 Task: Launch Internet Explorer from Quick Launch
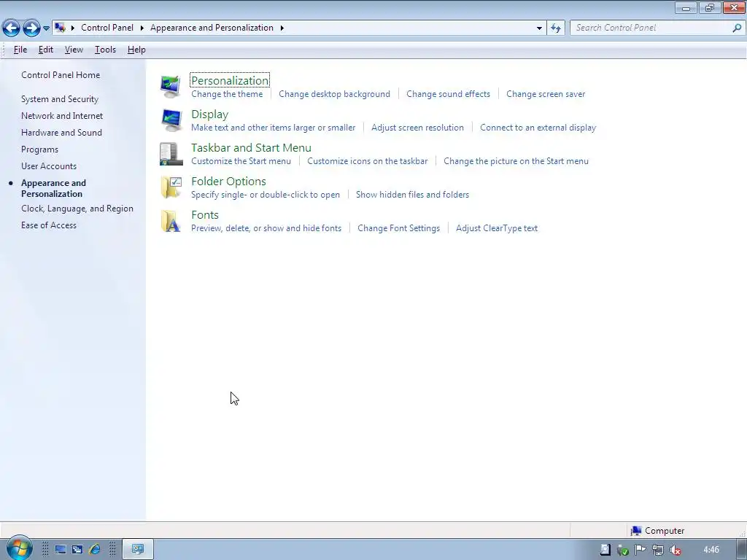pos(95,550)
